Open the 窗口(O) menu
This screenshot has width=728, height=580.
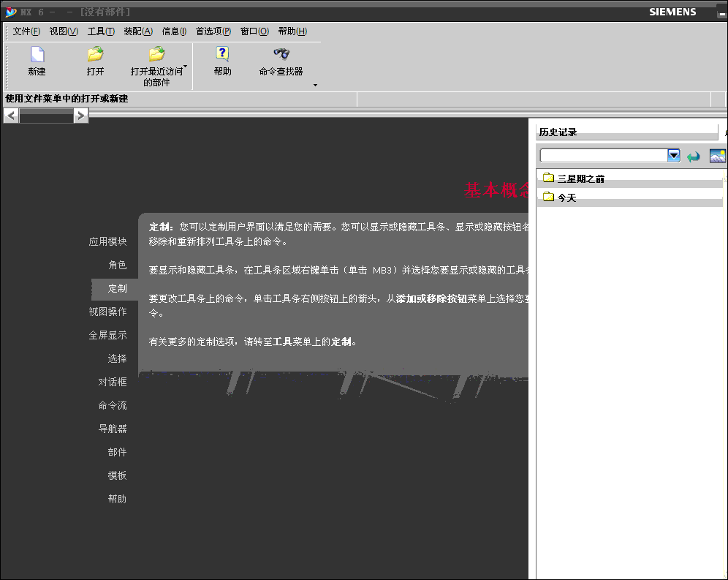pyautogui.click(x=254, y=31)
